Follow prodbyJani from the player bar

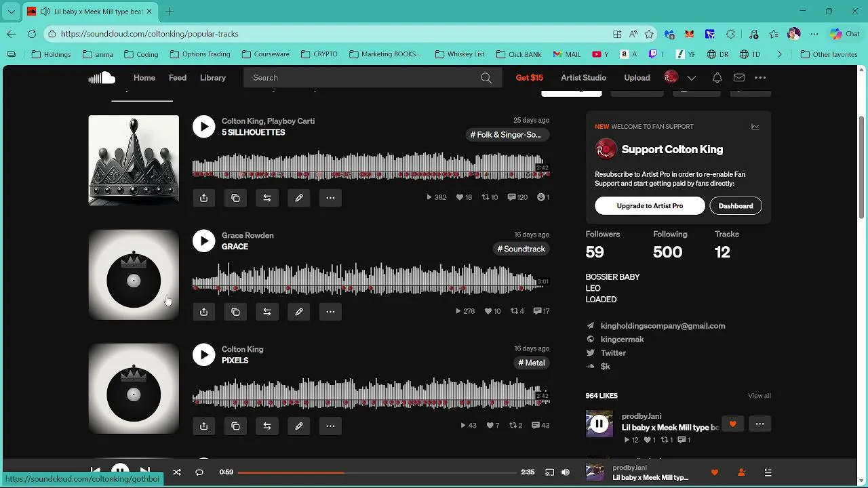click(x=741, y=472)
